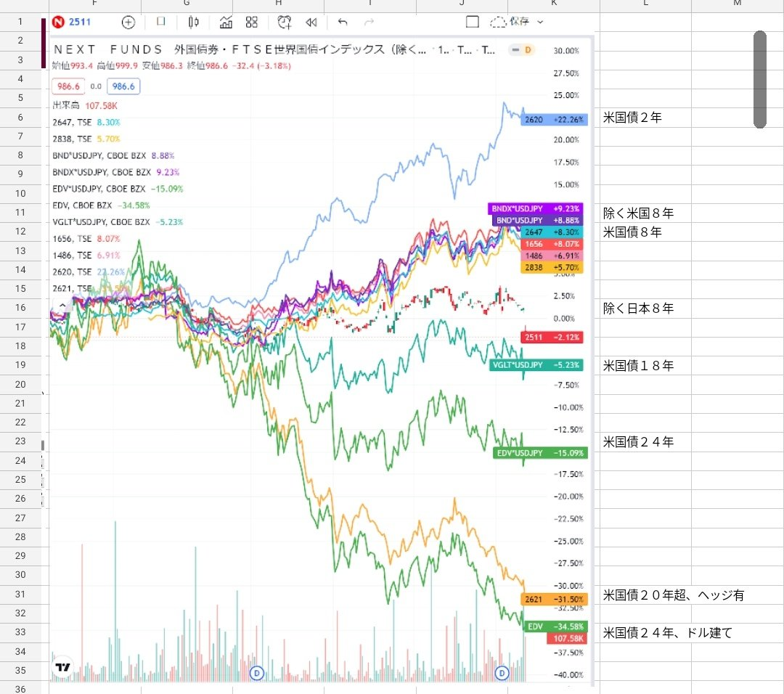Select the cell containing 米国債18年
This screenshot has width=784, height=694.
pyautogui.click(x=645, y=365)
